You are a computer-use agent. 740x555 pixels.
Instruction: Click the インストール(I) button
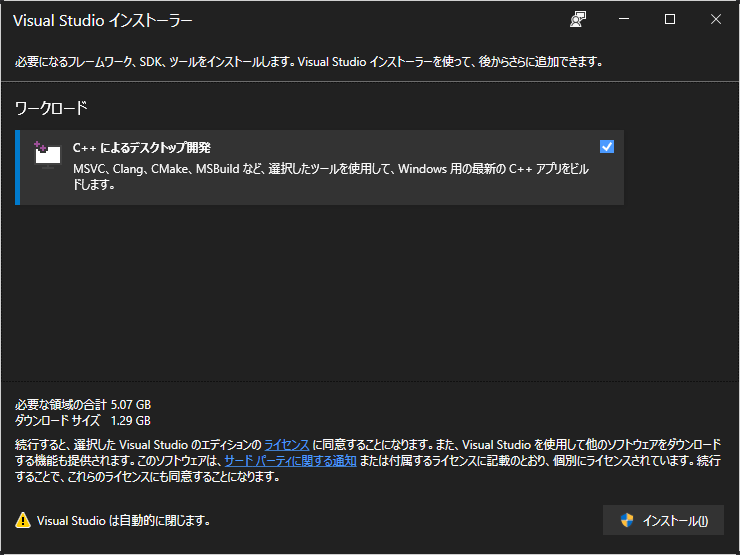pyautogui.click(x=663, y=520)
